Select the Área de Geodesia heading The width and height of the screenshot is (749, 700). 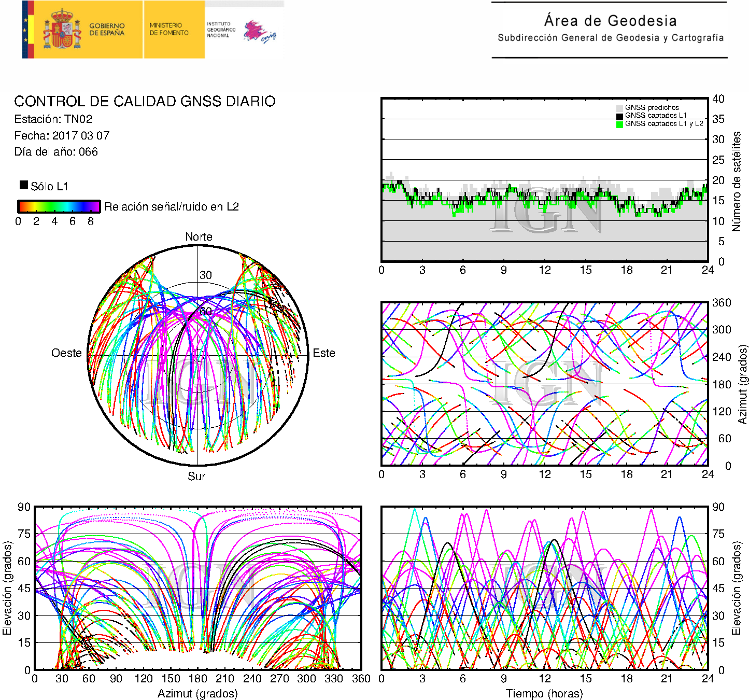pyautogui.click(x=610, y=21)
